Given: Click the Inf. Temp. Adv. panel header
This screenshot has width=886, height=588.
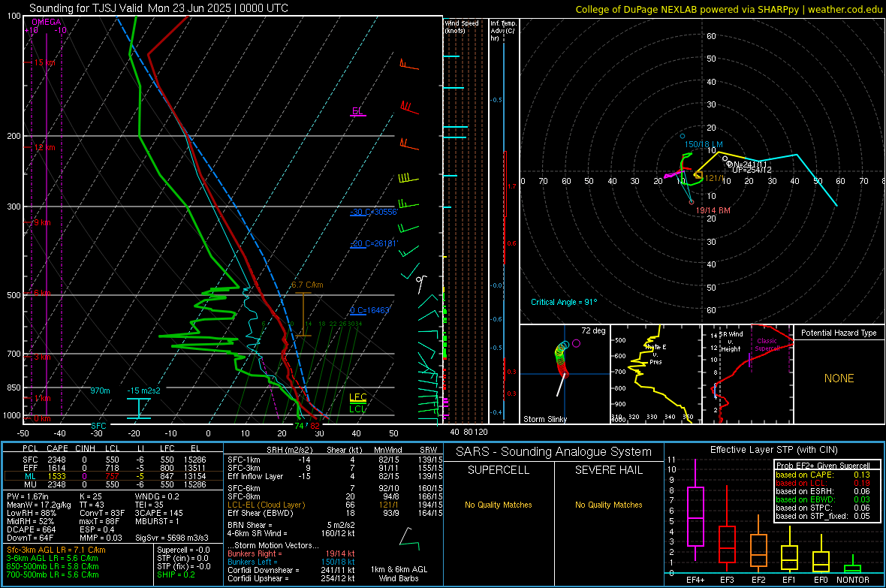Looking at the screenshot, I should click(503, 31).
